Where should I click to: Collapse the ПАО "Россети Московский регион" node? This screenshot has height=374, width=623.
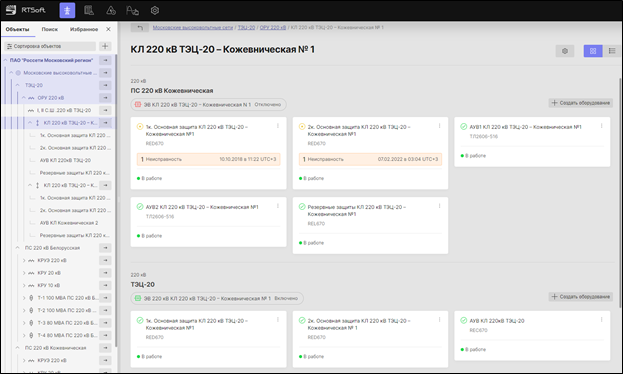pos(6,60)
